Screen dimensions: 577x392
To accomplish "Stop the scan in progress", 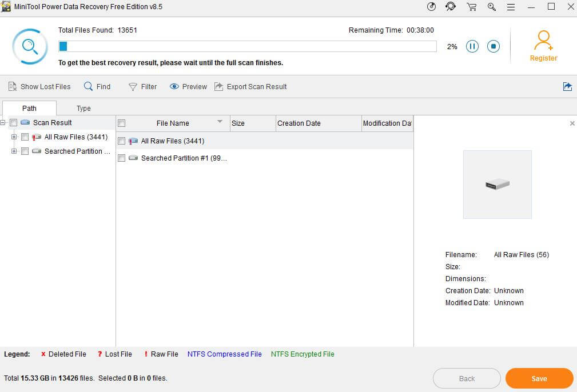I will (494, 46).
